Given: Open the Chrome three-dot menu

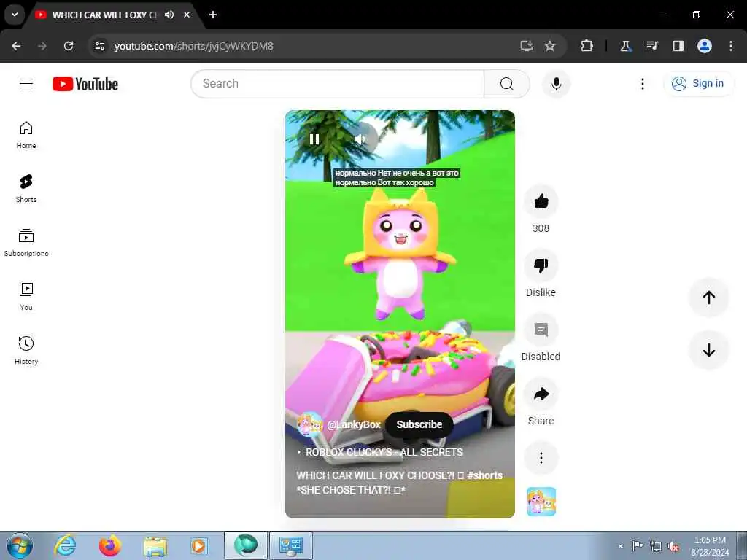Looking at the screenshot, I should [730, 46].
